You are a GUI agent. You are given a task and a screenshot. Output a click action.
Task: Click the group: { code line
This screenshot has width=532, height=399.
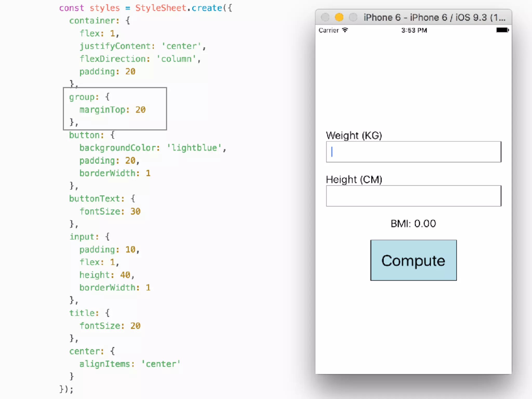point(89,97)
